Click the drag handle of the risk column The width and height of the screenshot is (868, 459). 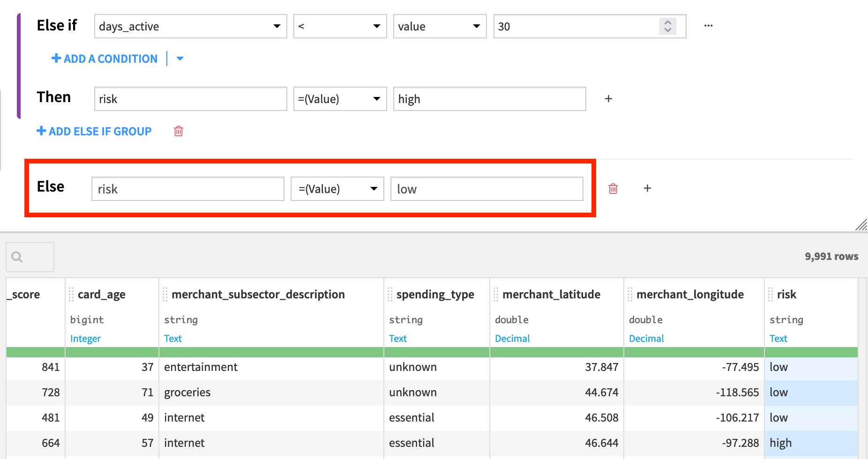coord(771,295)
